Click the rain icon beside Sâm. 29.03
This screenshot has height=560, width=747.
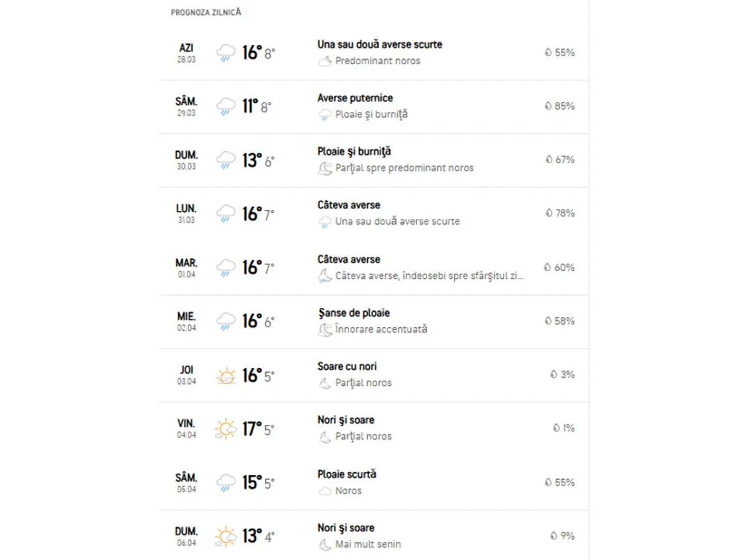[226, 106]
